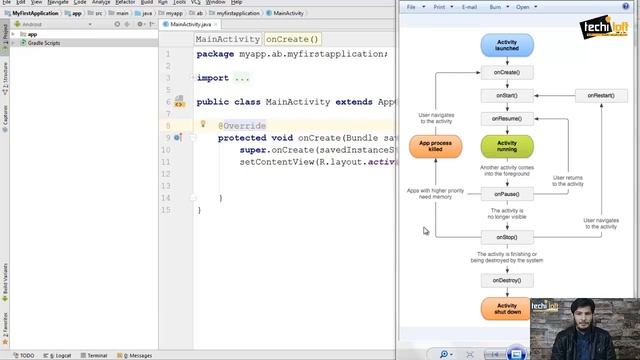Click the scroll-from-source target icon in Project panel

117,24
